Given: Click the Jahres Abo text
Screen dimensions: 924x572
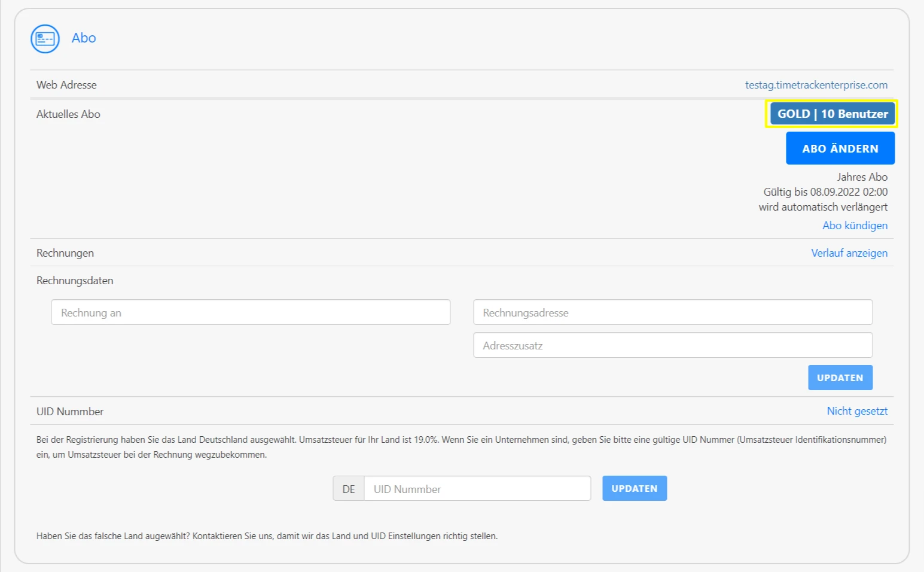Looking at the screenshot, I should tap(862, 177).
